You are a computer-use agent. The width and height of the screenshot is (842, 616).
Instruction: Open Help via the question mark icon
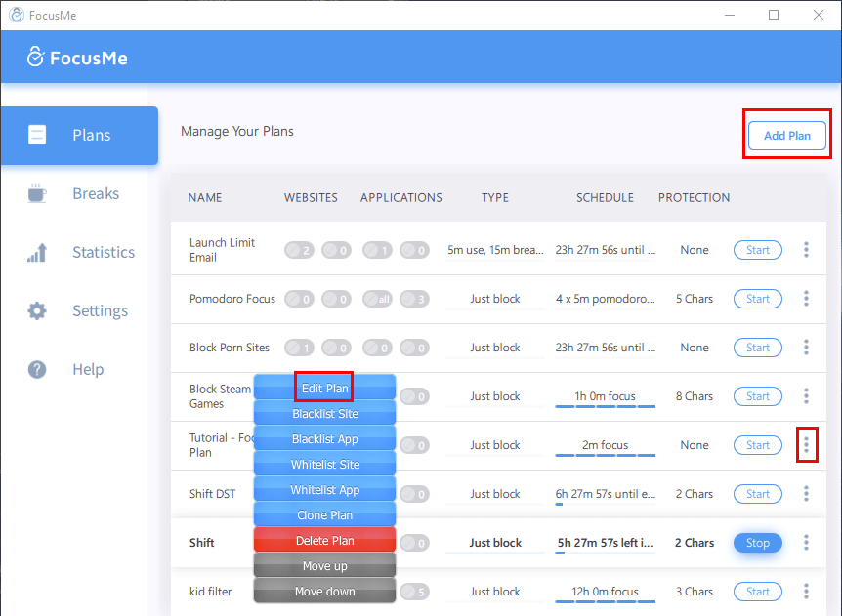pyautogui.click(x=37, y=370)
